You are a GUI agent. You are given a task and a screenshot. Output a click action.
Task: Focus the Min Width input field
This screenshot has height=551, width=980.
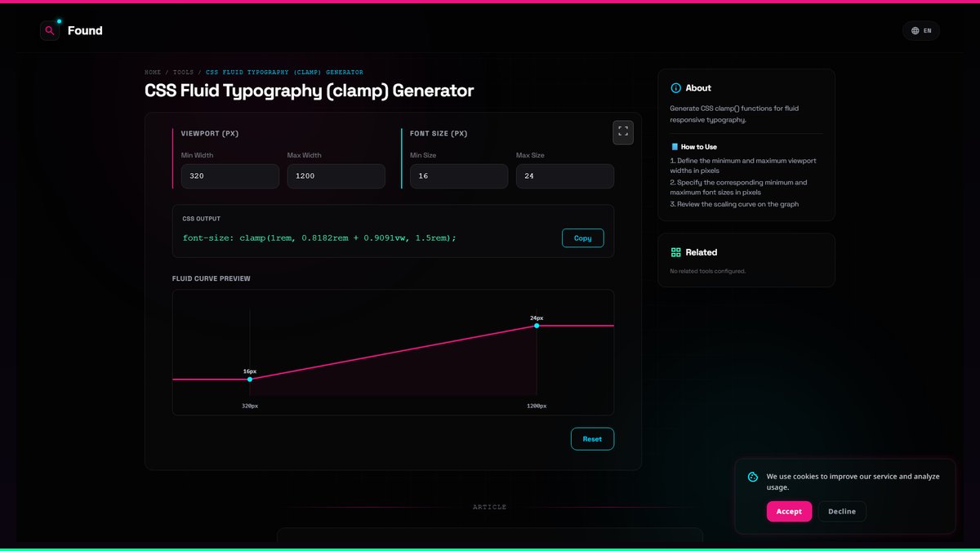pyautogui.click(x=230, y=176)
